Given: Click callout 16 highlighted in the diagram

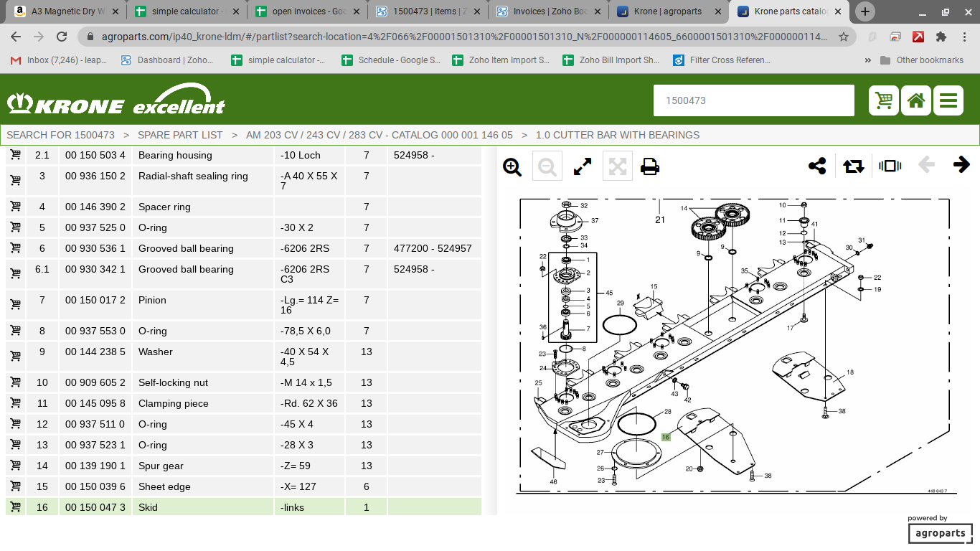Looking at the screenshot, I should coord(666,437).
